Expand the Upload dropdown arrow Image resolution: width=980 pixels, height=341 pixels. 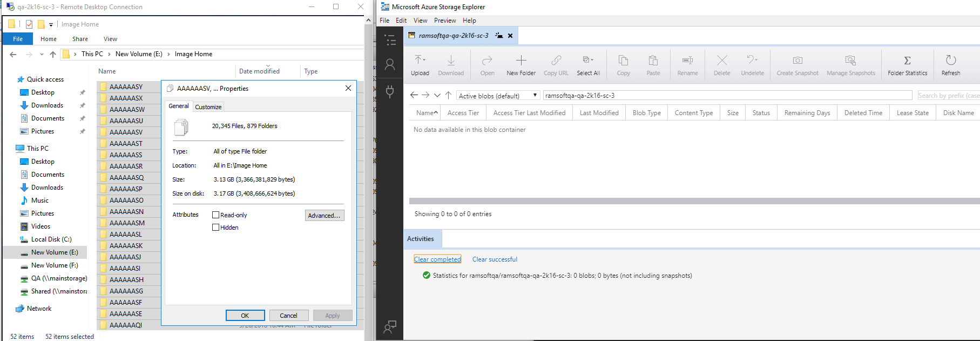point(425,60)
